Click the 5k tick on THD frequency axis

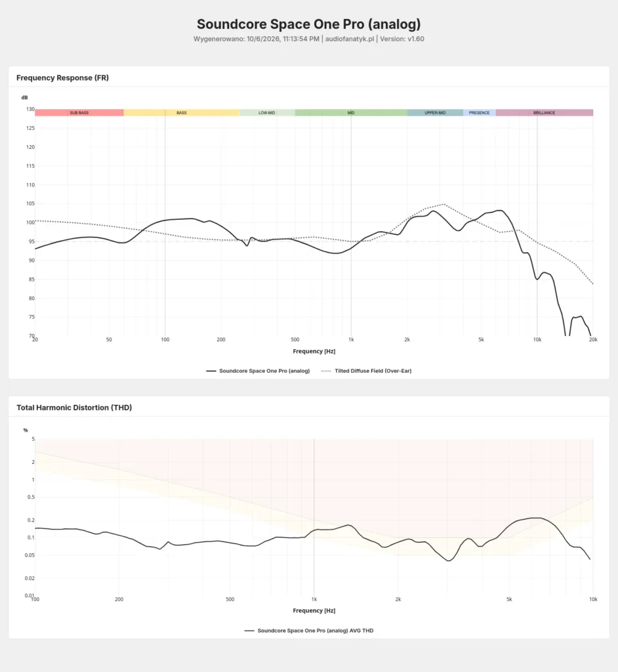coord(509,599)
